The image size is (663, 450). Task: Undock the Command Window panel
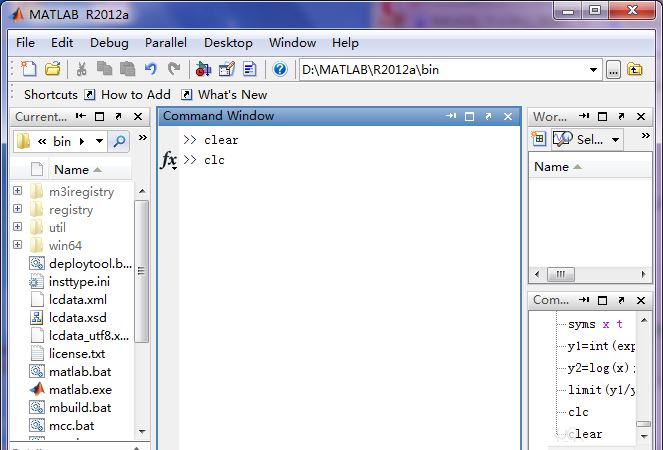[x=488, y=116]
